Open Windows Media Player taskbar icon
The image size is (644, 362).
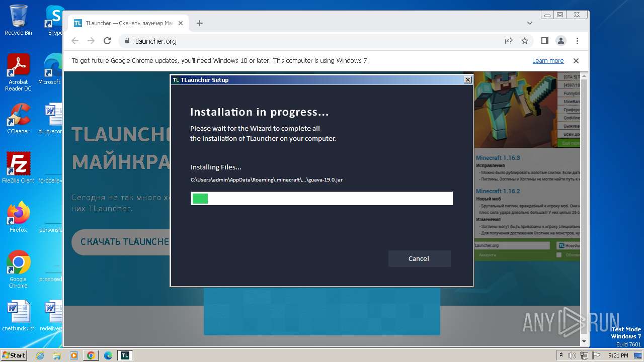73,355
